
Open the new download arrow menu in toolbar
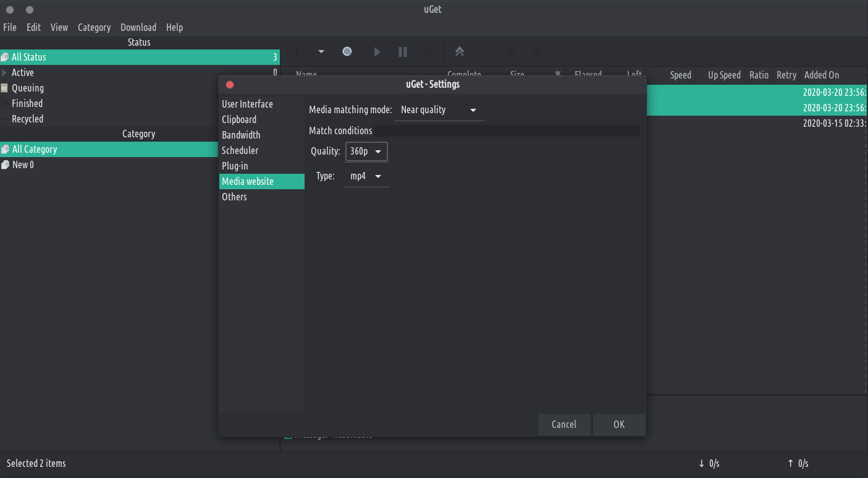coord(321,52)
